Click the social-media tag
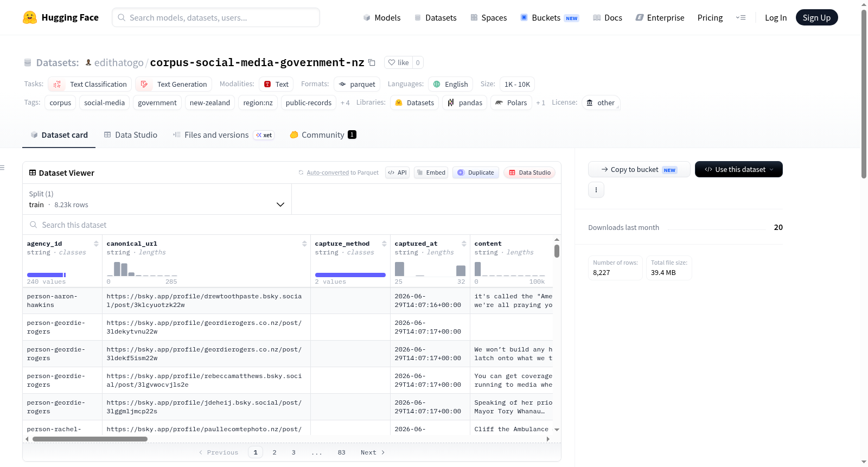Screen dimensions: 868x467 pyautogui.click(x=104, y=103)
